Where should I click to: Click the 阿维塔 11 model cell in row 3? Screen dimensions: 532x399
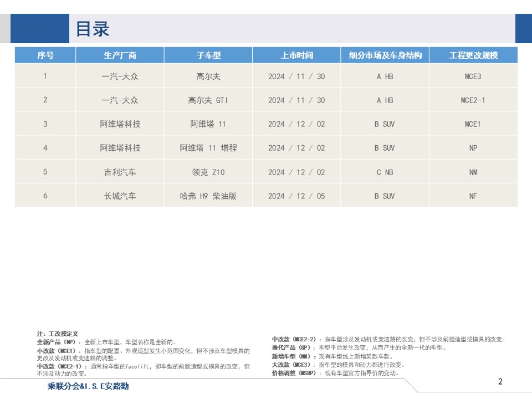pos(208,124)
